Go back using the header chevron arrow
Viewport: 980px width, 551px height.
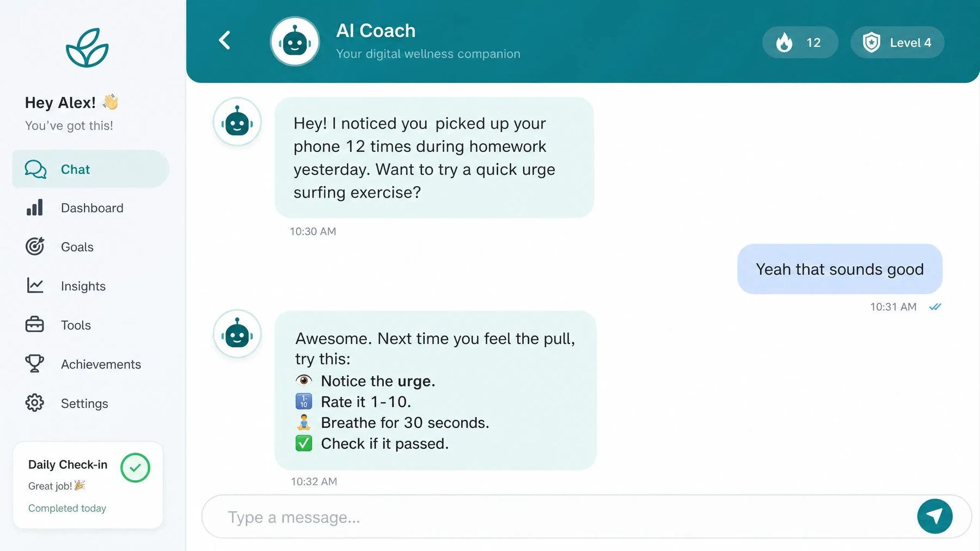(224, 40)
